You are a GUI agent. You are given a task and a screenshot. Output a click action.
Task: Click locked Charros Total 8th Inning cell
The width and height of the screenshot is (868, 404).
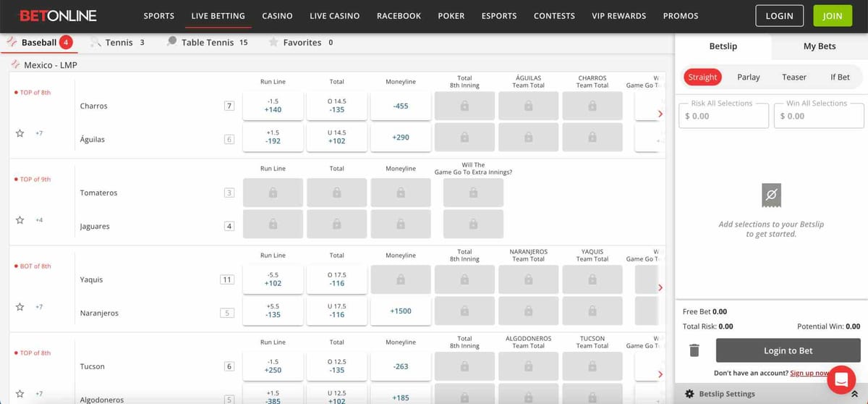464,106
